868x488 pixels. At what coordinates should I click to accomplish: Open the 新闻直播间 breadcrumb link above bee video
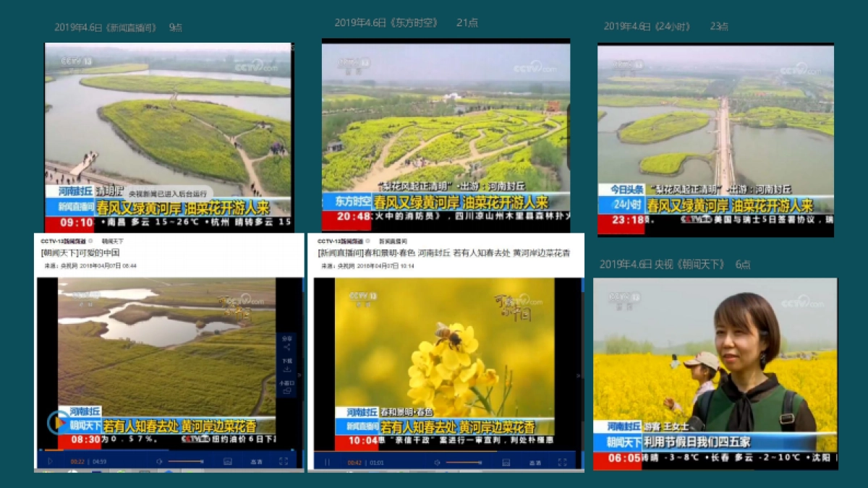point(393,241)
